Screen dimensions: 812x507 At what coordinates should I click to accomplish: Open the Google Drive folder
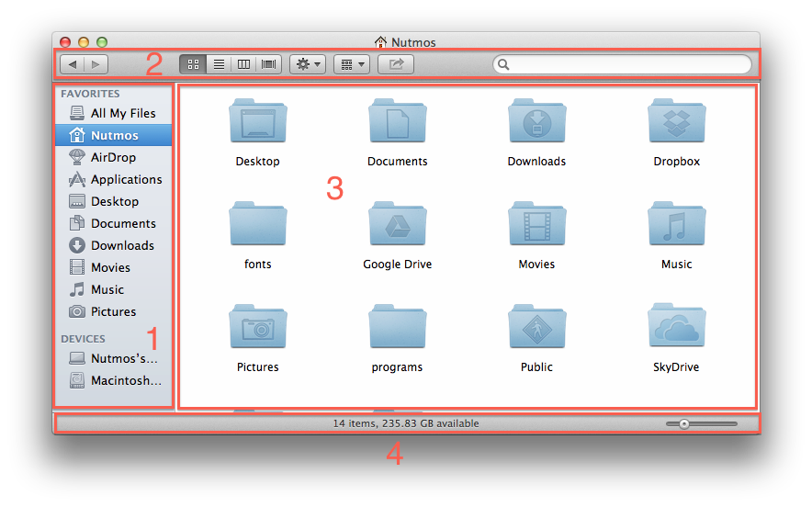pos(397,226)
